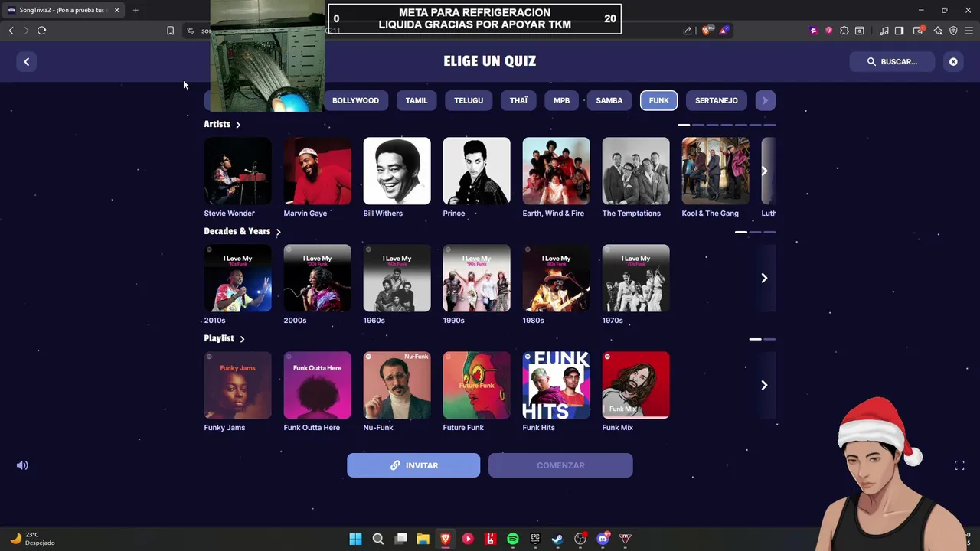Select the Sertanejo genre tab
This screenshot has height=551, width=980.
tap(717, 100)
